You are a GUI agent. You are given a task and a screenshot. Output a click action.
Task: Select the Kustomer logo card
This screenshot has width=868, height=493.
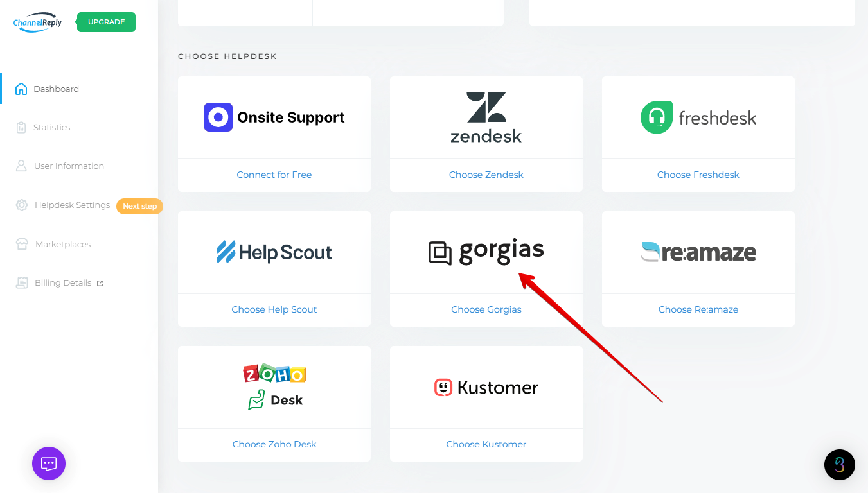click(486, 387)
